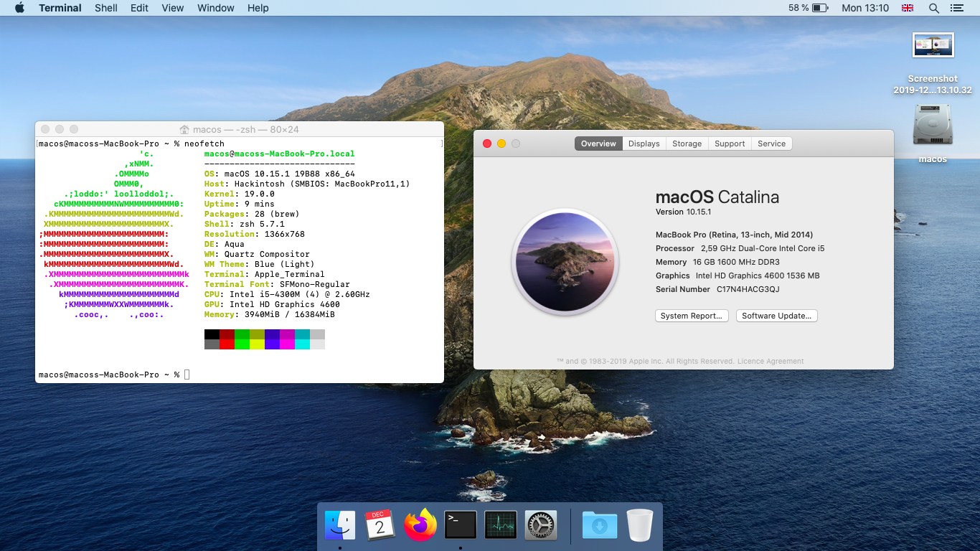
Task: Open Calendar from the Dock
Action: point(380,525)
